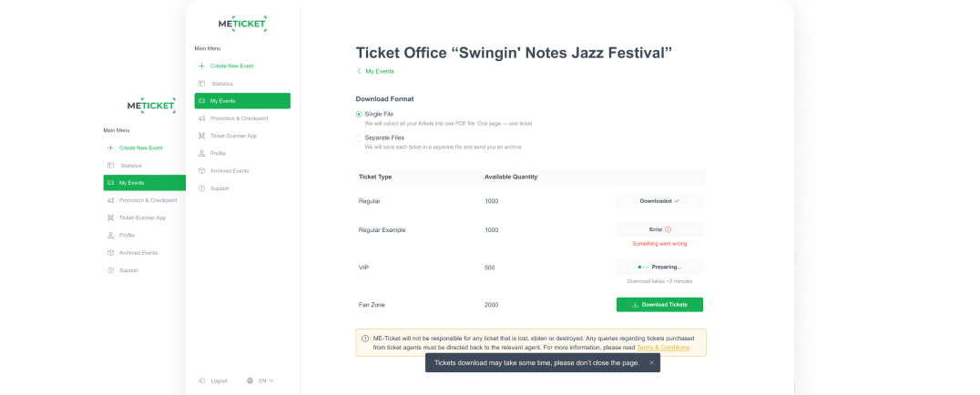Select the Separate Files radio option
Image resolution: width=980 pixels, height=395 pixels.
click(359, 137)
